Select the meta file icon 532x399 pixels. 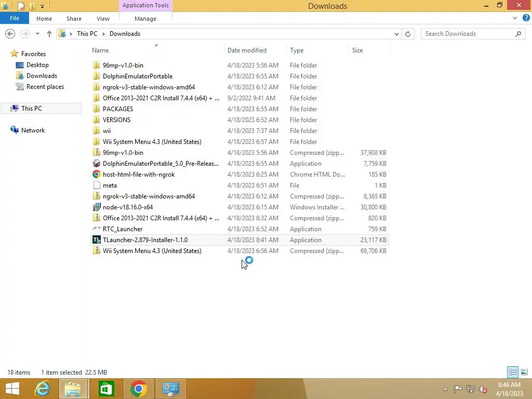96,185
